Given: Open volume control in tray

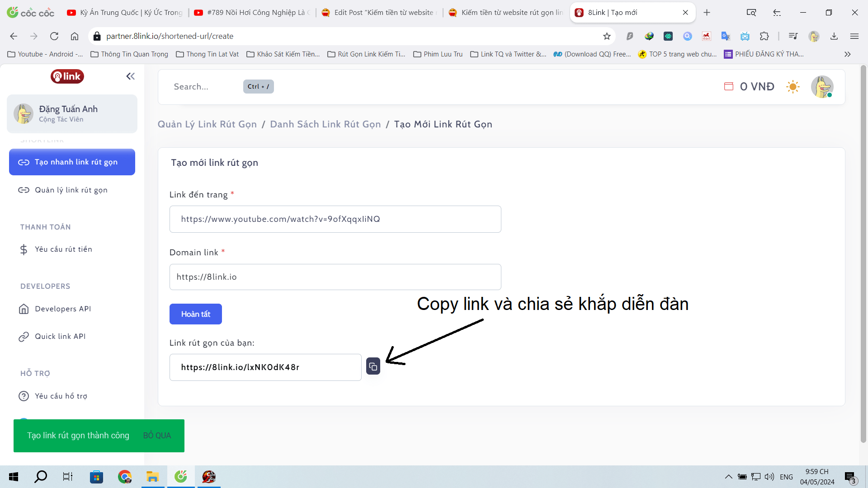Looking at the screenshot, I should click(769, 477).
